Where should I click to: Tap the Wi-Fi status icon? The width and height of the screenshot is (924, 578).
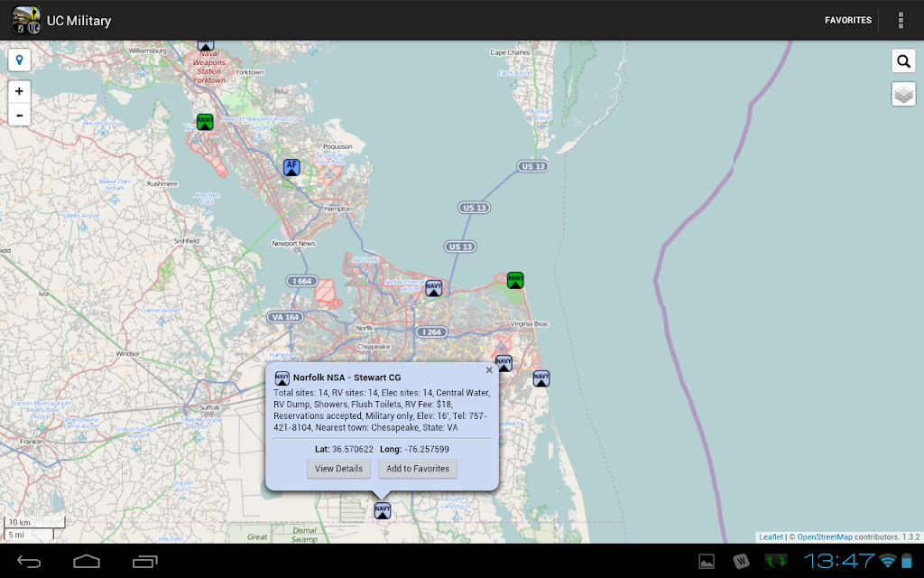888,561
